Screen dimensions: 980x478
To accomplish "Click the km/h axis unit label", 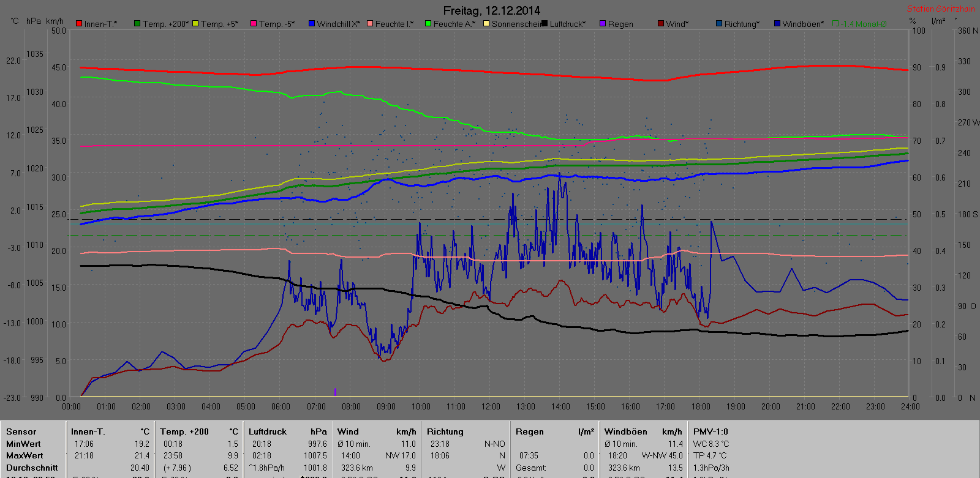I will pos(54,21).
